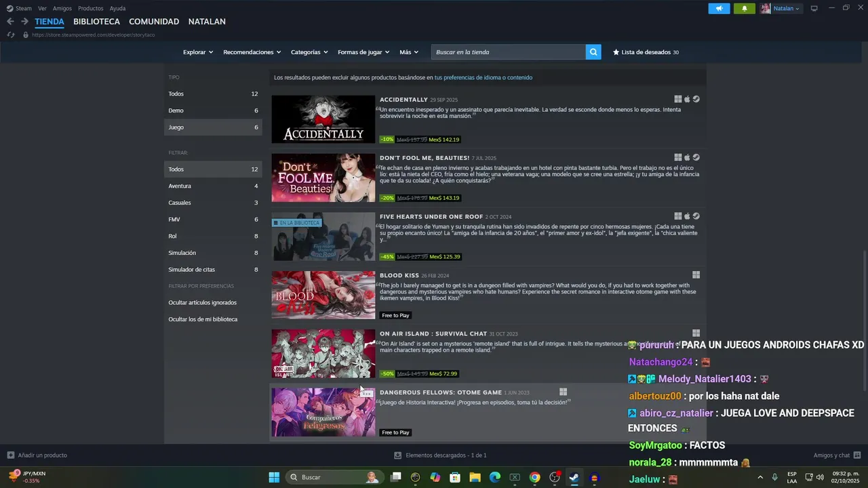
Task: Open the BLOOD KISS game title
Action: [399, 275]
